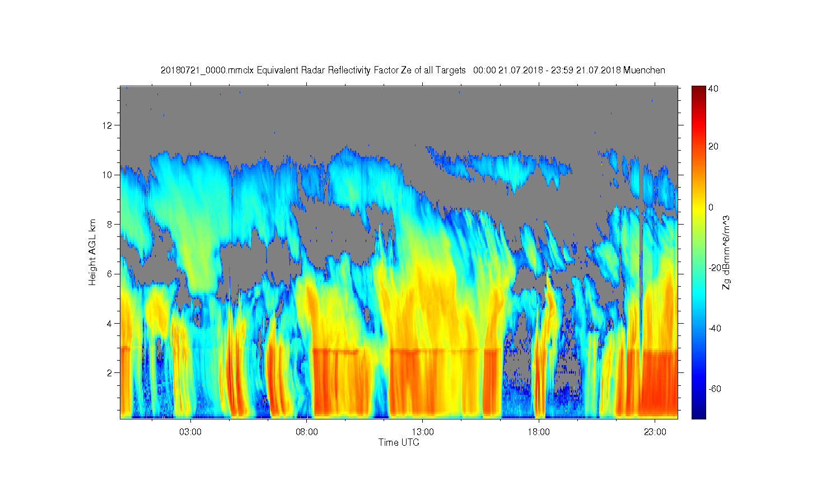
Task: Click the height tick label '10'
Action: tap(108, 175)
